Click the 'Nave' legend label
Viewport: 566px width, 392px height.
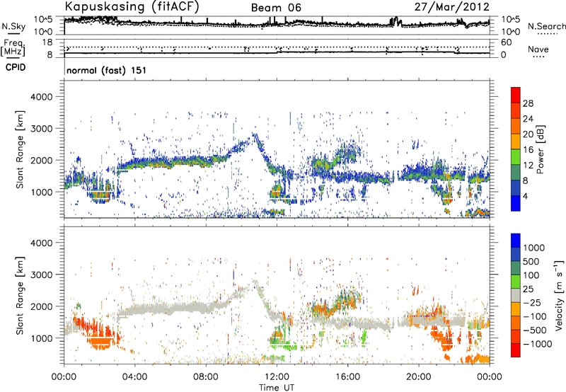538,50
